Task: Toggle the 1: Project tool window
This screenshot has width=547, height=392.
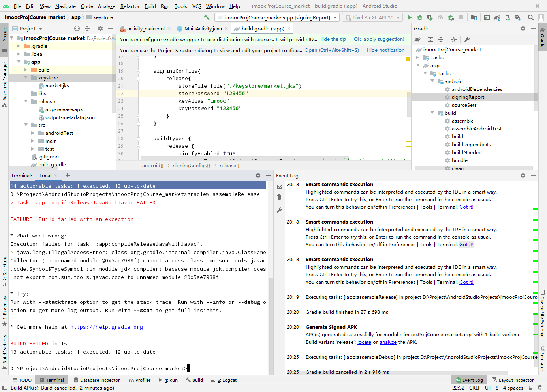Action: 4,40
